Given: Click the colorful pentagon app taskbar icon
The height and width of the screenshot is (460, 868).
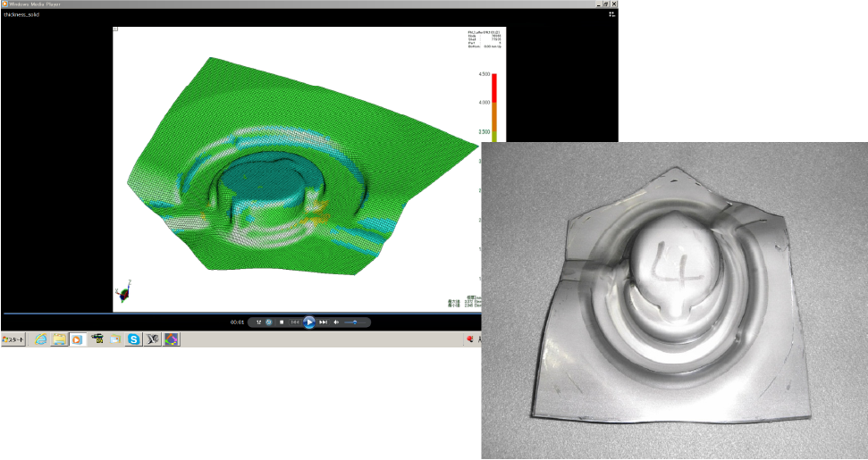Looking at the screenshot, I should point(172,339).
